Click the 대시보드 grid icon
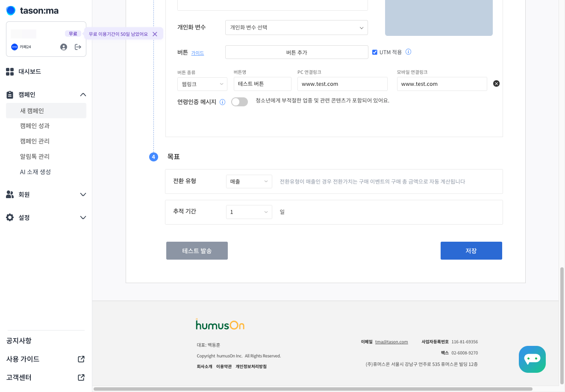 [10, 72]
